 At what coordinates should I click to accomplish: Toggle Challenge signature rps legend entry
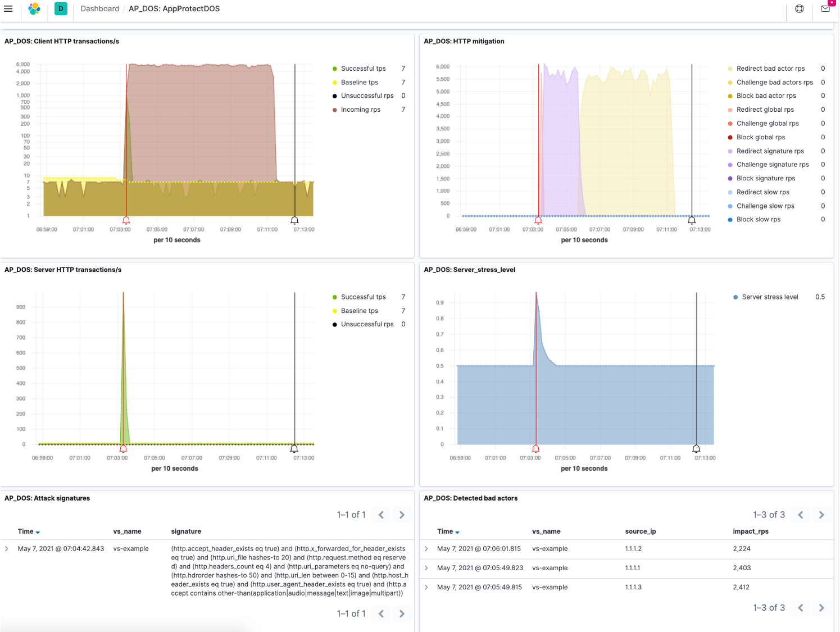[x=773, y=165]
